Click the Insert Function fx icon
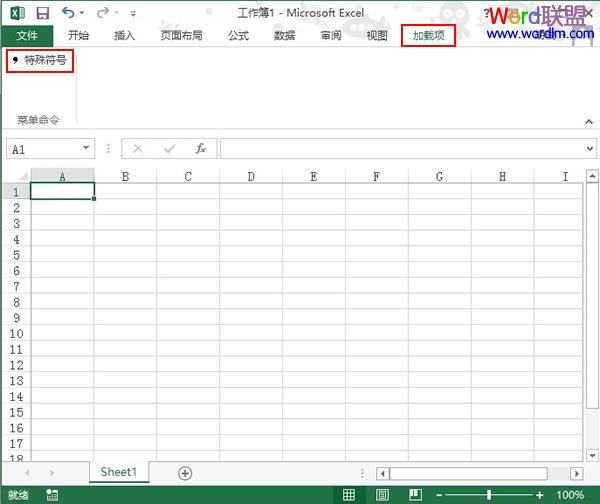This screenshot has height=504, width=600. click(x=200, y=148)
